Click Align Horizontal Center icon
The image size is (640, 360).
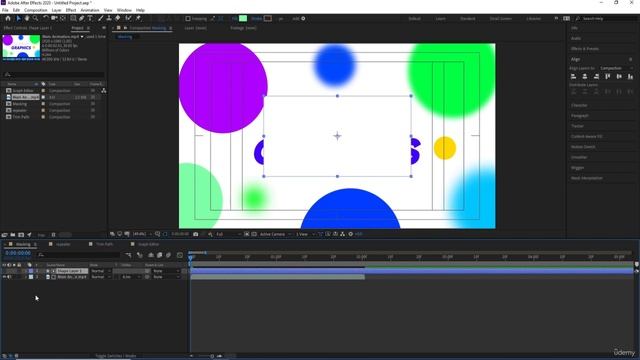click(x=585, y=76)
